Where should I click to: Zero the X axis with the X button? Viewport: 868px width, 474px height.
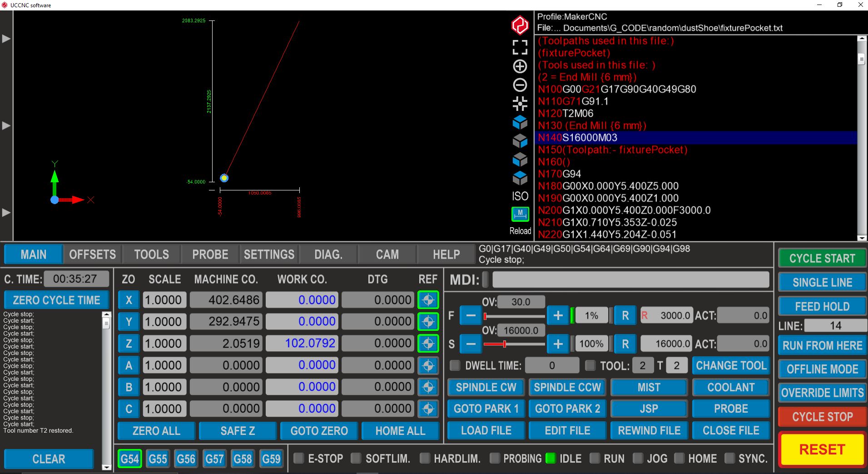(x=129, y=300)
